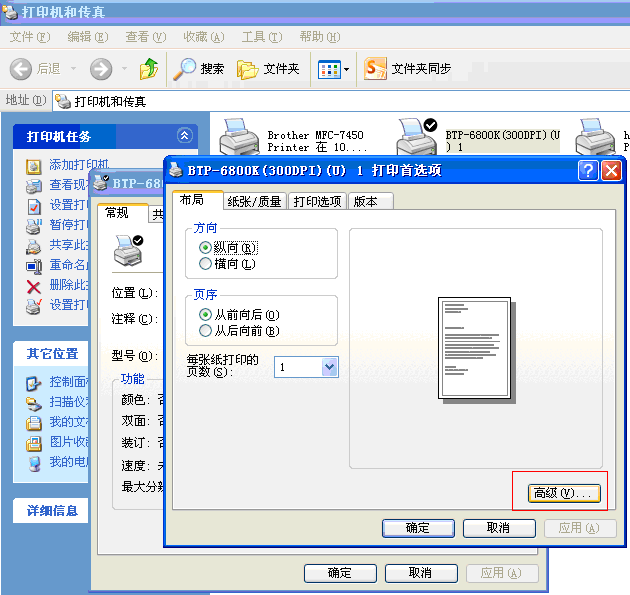Close the print preferences dialog
This screenshot has height=595, width=630.
pos(612,171)
